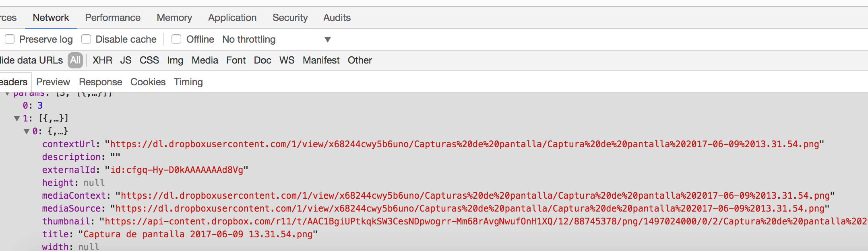Collapse the '0: {,…}' object node
The height and width of the screenshot is (251, 868).
click(27, 131)
